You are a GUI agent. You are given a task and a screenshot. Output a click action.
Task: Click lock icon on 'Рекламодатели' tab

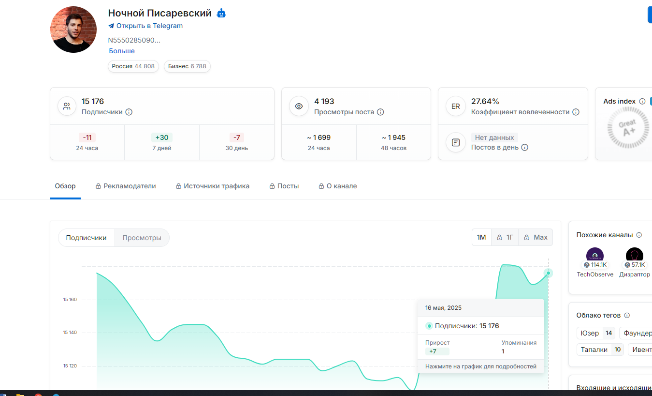98,186
